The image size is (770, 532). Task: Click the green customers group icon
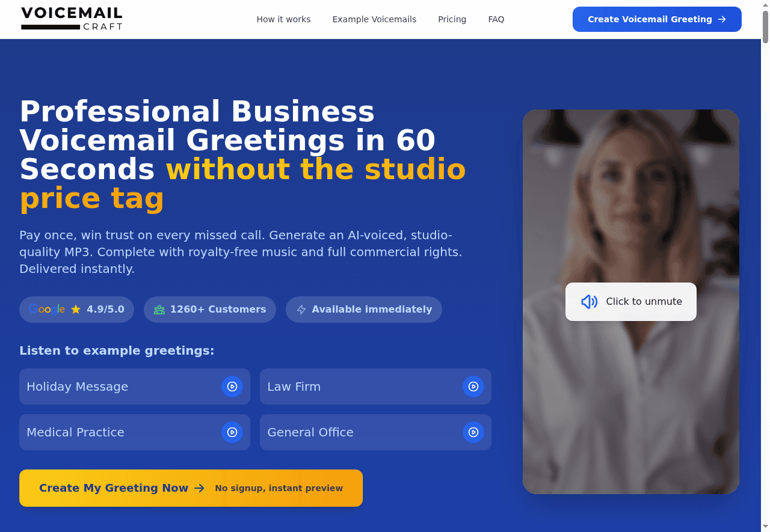point(159,310)
